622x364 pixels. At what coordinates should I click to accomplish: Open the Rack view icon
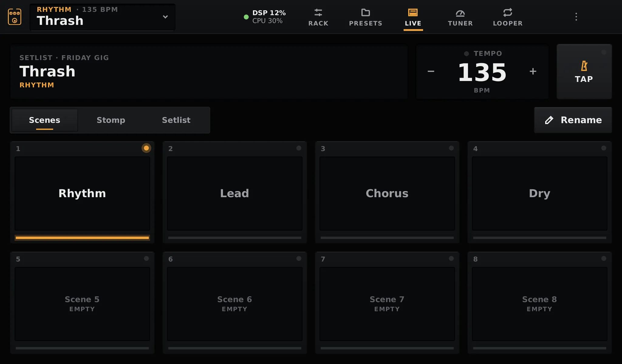318,12
